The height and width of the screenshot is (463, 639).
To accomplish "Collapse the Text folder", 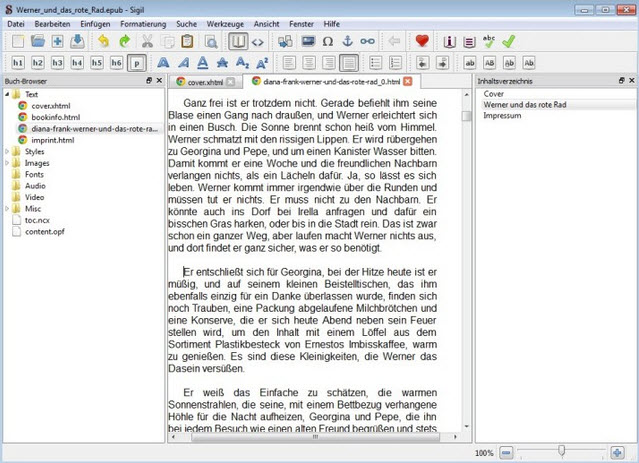I will [7, 94].
